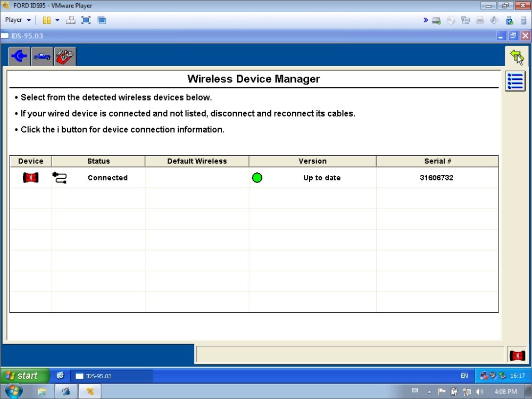
Task: Expand the pause button dropdown arrow
Action: coord(57,20)
